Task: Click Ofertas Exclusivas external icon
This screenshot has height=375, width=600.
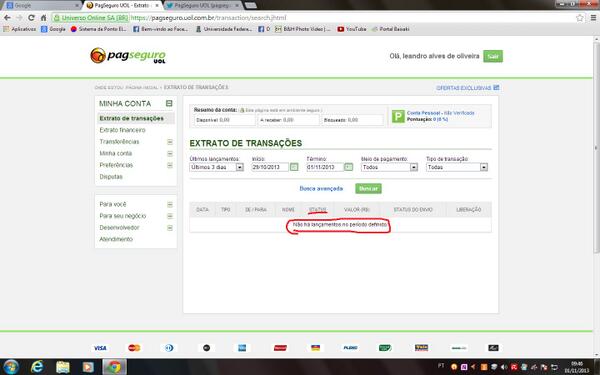Action: pos(496,88)
